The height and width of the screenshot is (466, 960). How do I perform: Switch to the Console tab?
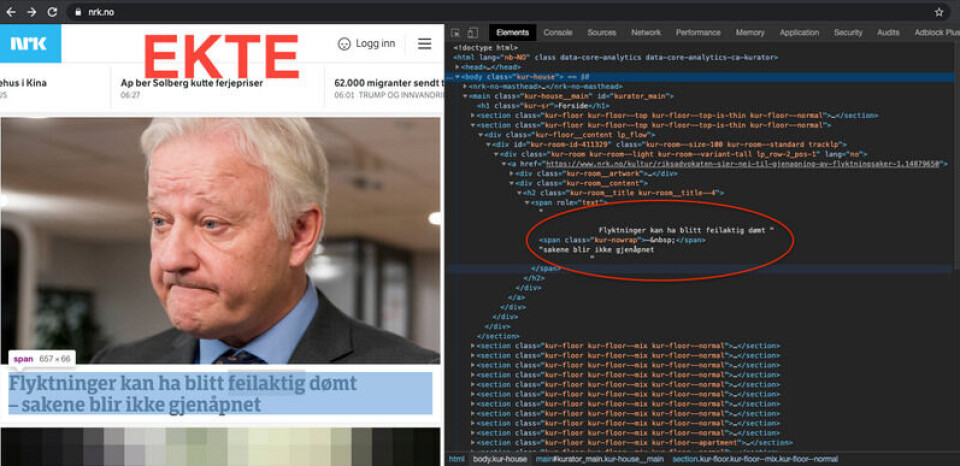(558, 33)
